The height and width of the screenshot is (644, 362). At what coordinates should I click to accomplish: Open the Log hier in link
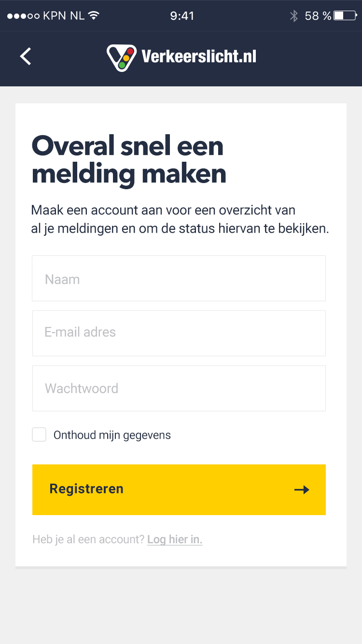tap(175, 539)
